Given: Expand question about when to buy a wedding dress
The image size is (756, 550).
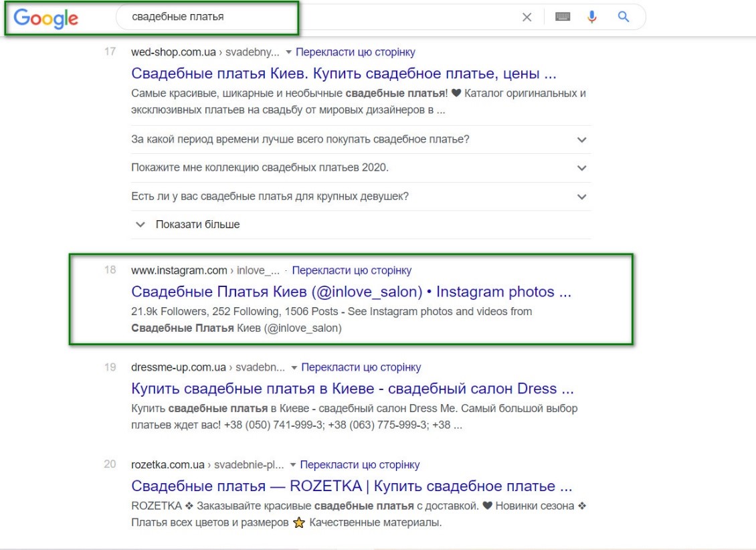Looking at the screenshot, I should (x=361, y=139).
